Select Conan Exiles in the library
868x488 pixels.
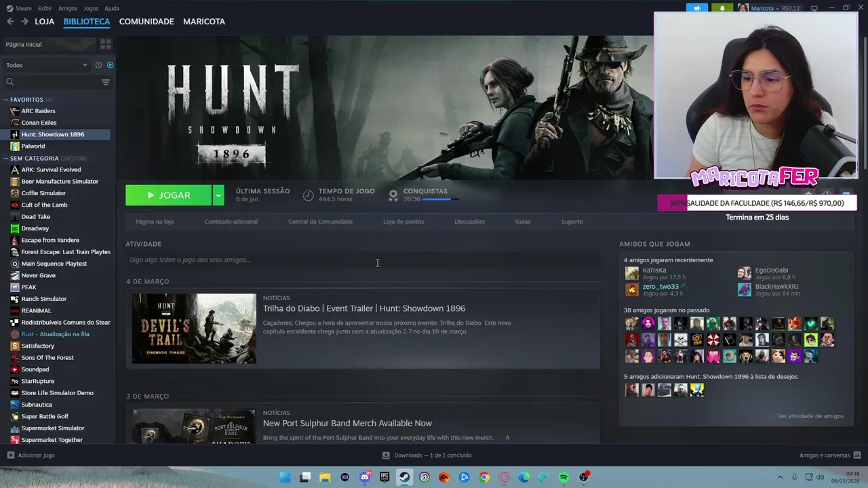[56, 123]
